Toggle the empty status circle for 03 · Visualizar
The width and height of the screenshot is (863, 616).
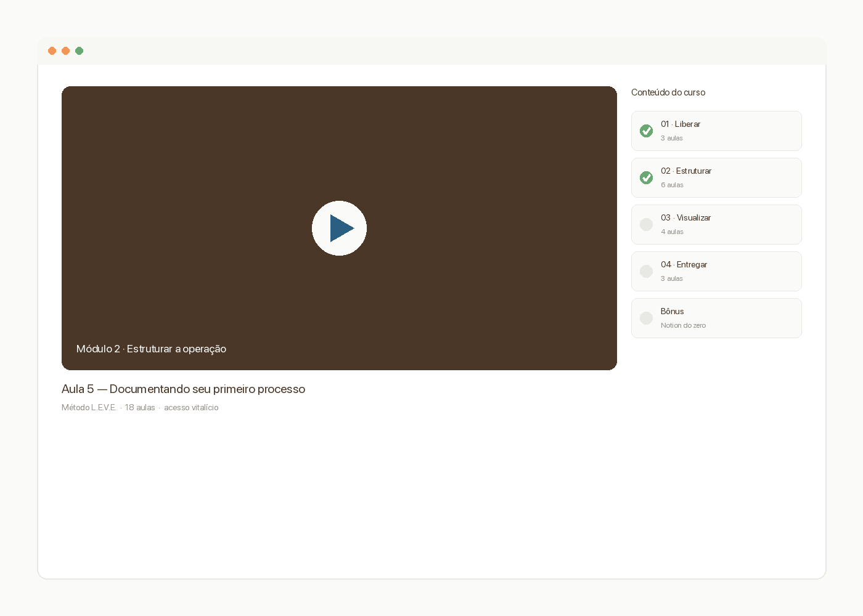(x=646, y=224)
